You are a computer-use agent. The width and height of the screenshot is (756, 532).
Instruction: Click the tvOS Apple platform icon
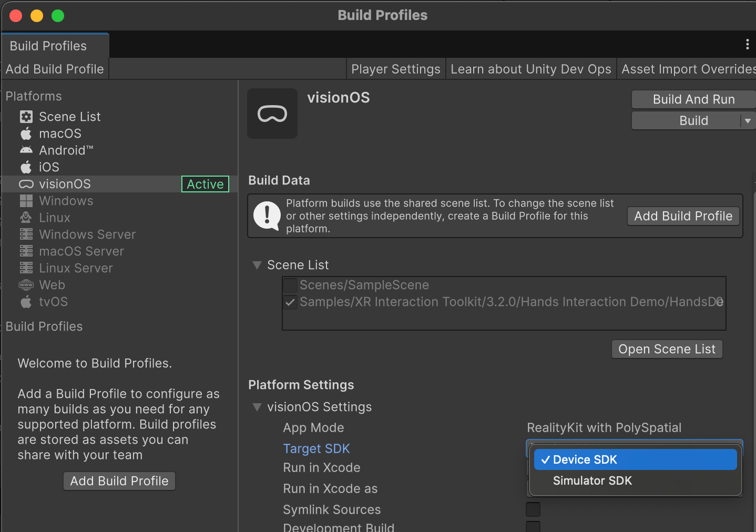(x=26, y=302)
